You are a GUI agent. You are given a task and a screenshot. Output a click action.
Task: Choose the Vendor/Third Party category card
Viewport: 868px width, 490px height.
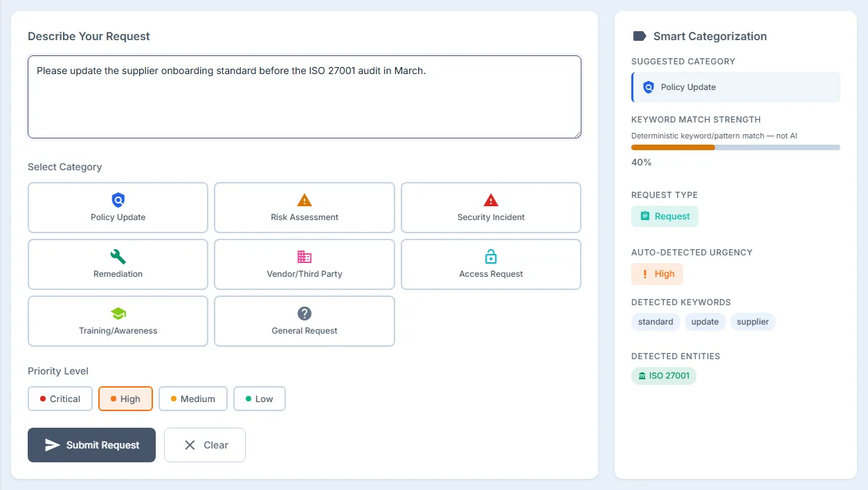coord(305,264)
